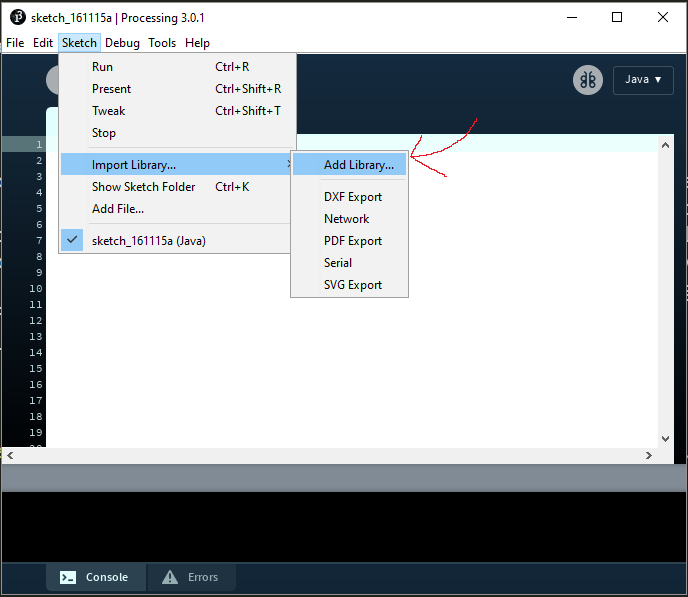
Task: Open the Tools menu
Action: tap(162, 43)
